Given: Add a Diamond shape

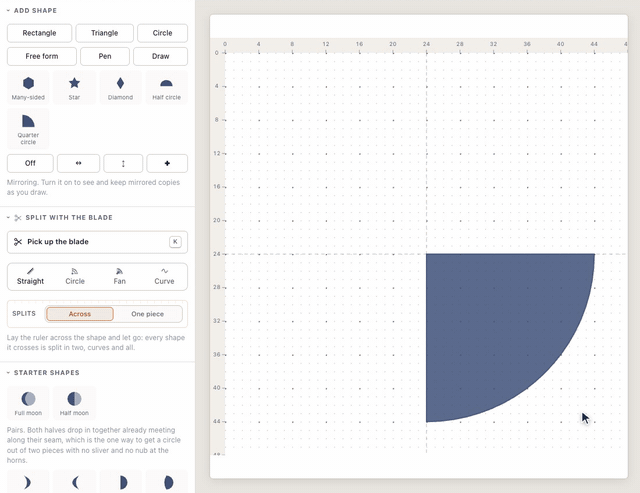Looking at the screenshot, I should click(x=120, y=87).
